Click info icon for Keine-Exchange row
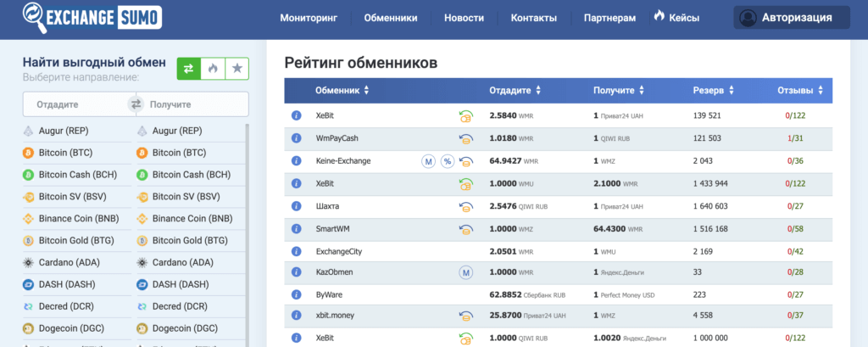868x347 pixels. pyautogui.click(x=296, y=160)
